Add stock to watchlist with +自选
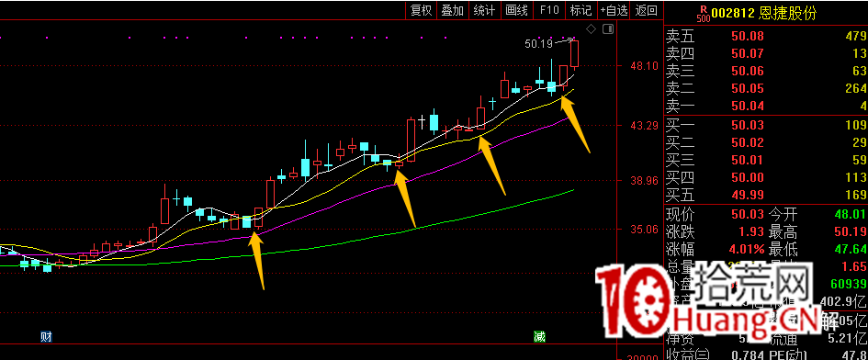 614,10
